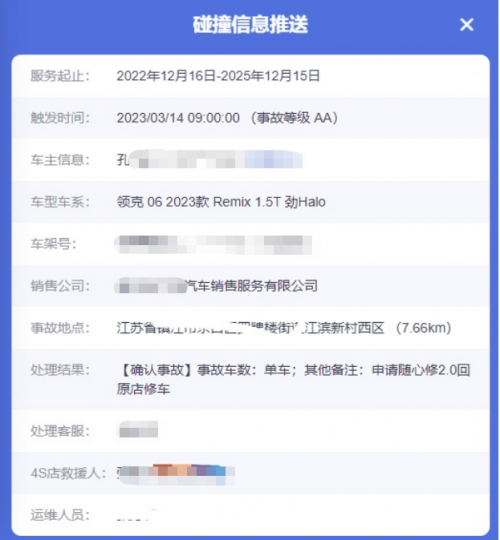The height and width of the screenshot is (540, 500).
Task: Click the 触发时间 label
Action: [x=60, y=118]
